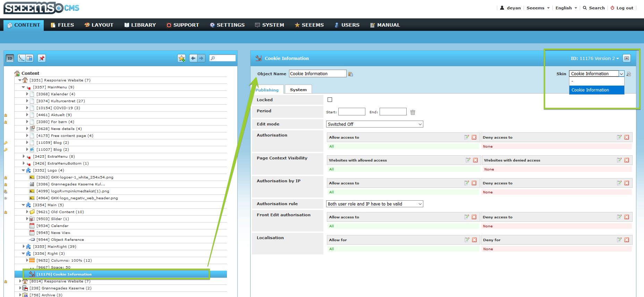Toggle the Locked checkbox
This screenshot has width=644, height=297.
point(330,100)
